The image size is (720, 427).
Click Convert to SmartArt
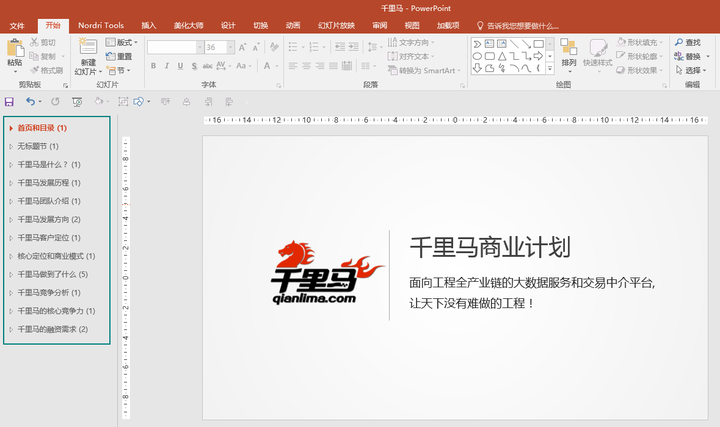pos(424,70)
